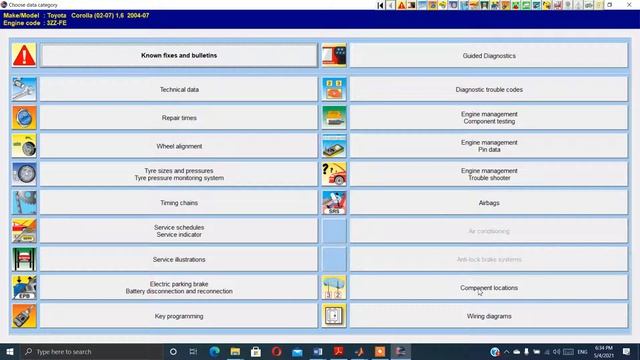Image resolution: width=640 pixels, height=360 pixels.
Task: Click the taskbar clock showing 6:34 PM
Action: 604,351
